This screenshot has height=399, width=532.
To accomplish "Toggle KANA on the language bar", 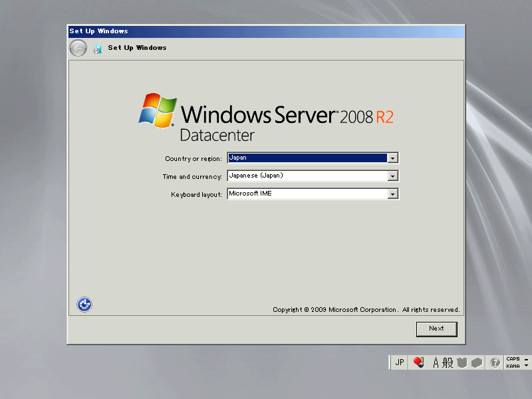I will tap(513, 366).
